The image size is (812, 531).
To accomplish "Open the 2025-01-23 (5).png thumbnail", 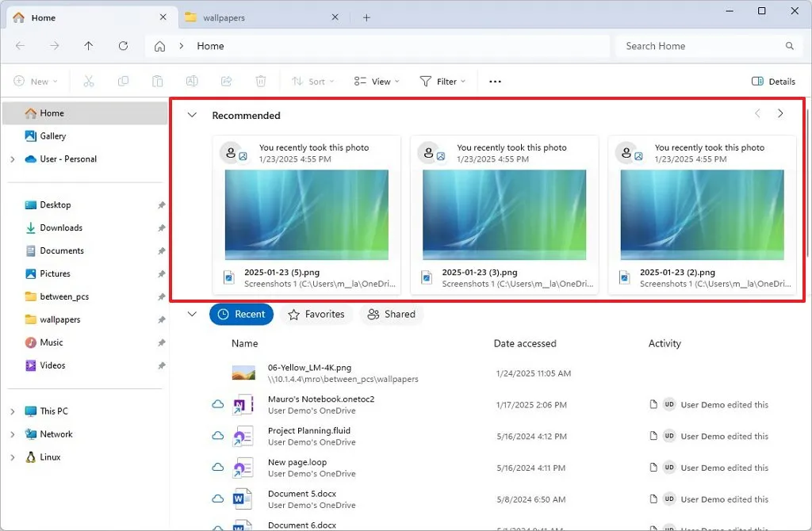I will point(307,215).
